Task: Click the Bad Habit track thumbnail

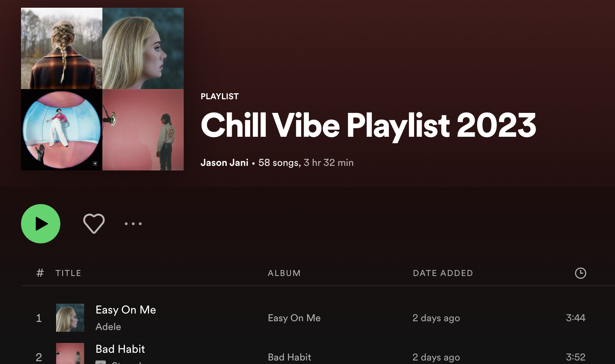Action: [70, 353]
